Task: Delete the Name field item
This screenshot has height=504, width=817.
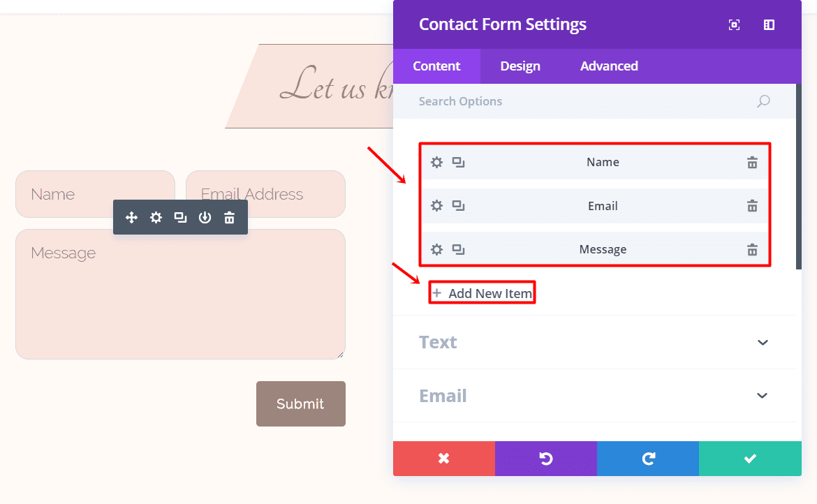Action: (752, 163)
